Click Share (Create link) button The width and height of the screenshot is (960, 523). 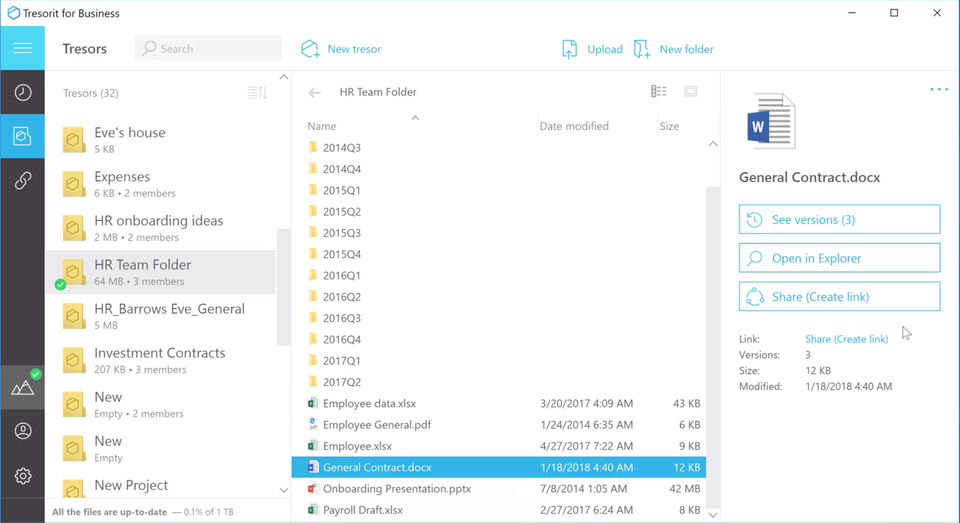tap(839, 296)
